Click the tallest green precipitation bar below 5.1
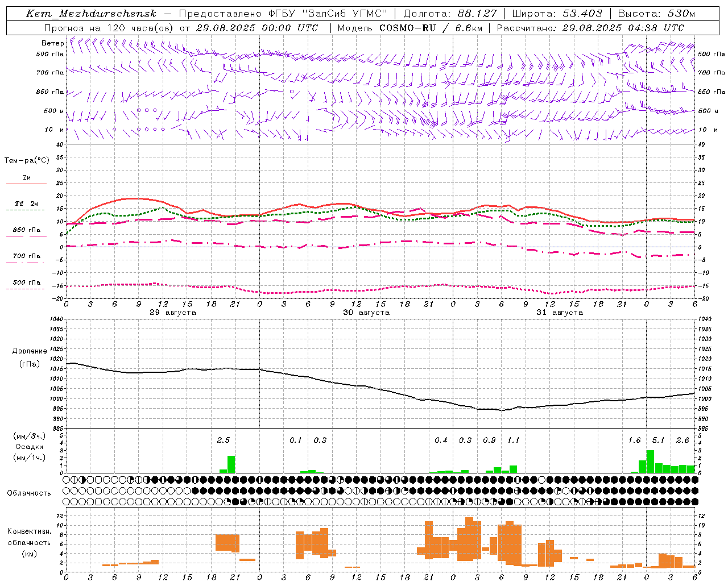 click(x=650, y=462)
